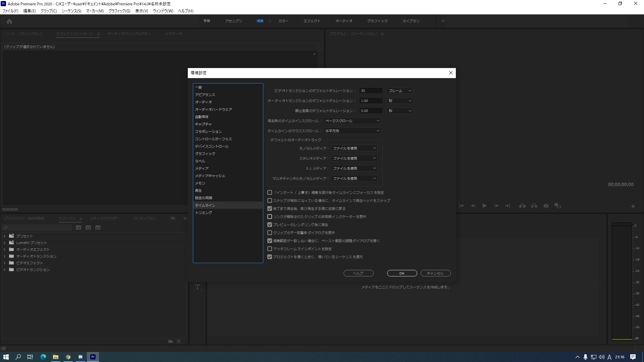
Task: Open multichannel mono media dropdown
Action: 354,179
